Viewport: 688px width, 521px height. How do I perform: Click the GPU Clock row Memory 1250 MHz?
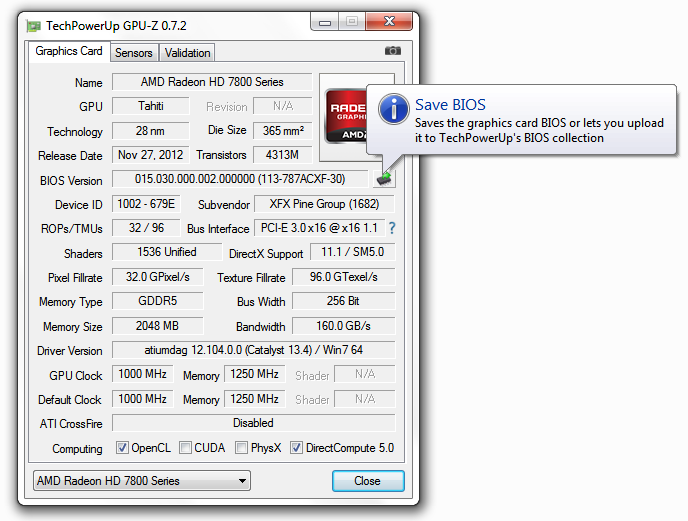[x=254, y=374]
